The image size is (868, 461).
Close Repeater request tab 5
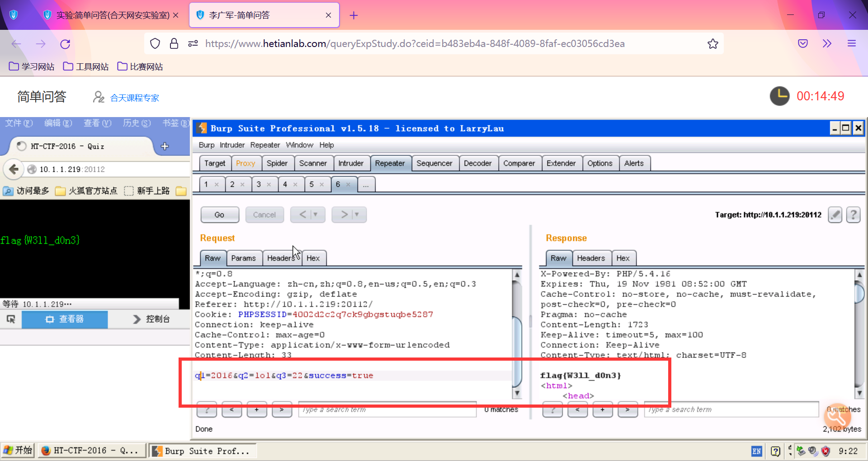(322, 184)
